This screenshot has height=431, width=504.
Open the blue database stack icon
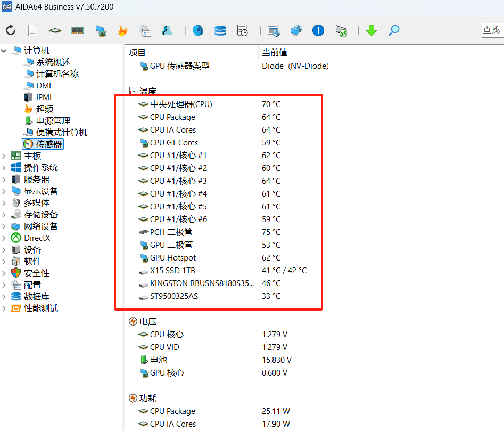coord(220,30)
